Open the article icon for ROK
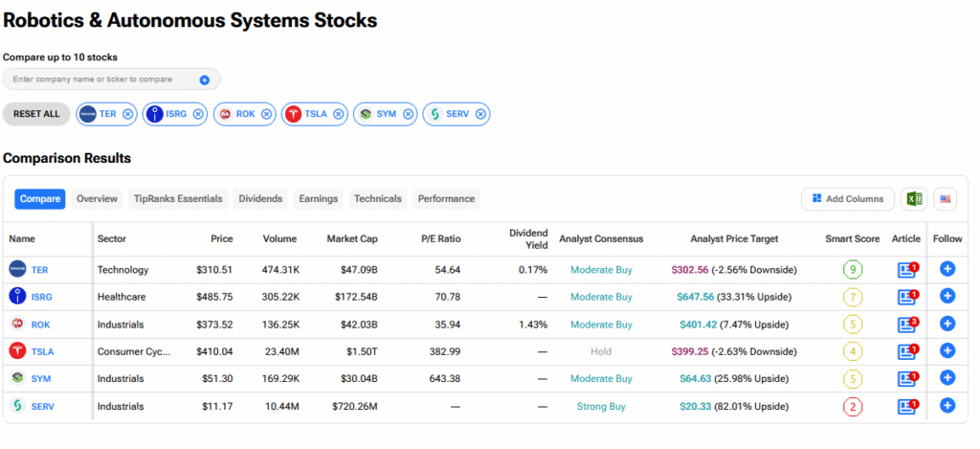 point(906,325)
